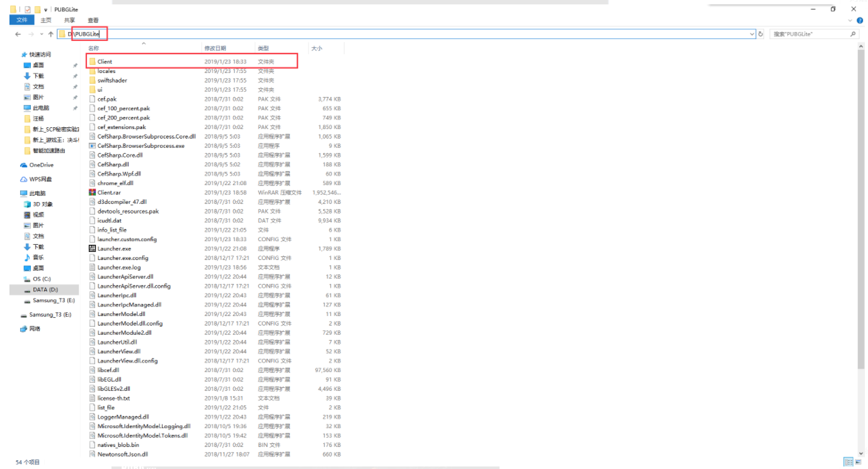Open the 智能加速路由 folder in sidebar
Viewport: 868px width, 469px height.
(49, 151)
